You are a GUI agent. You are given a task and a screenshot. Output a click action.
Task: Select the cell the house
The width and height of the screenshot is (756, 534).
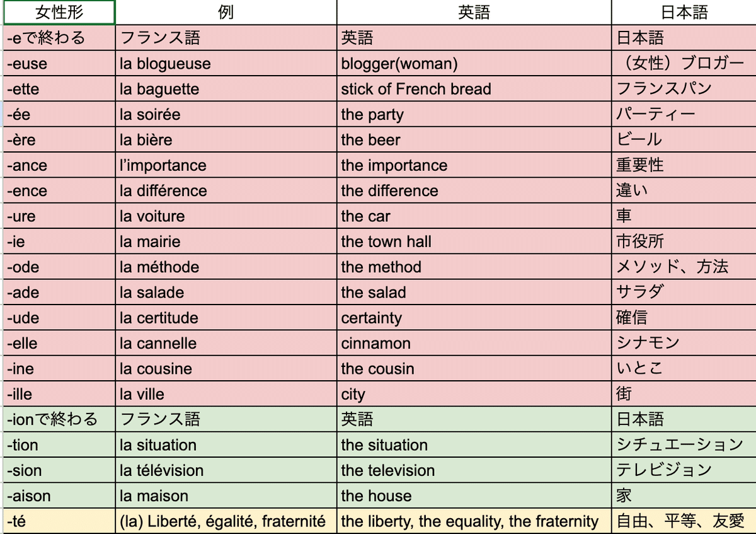point(474,496)
